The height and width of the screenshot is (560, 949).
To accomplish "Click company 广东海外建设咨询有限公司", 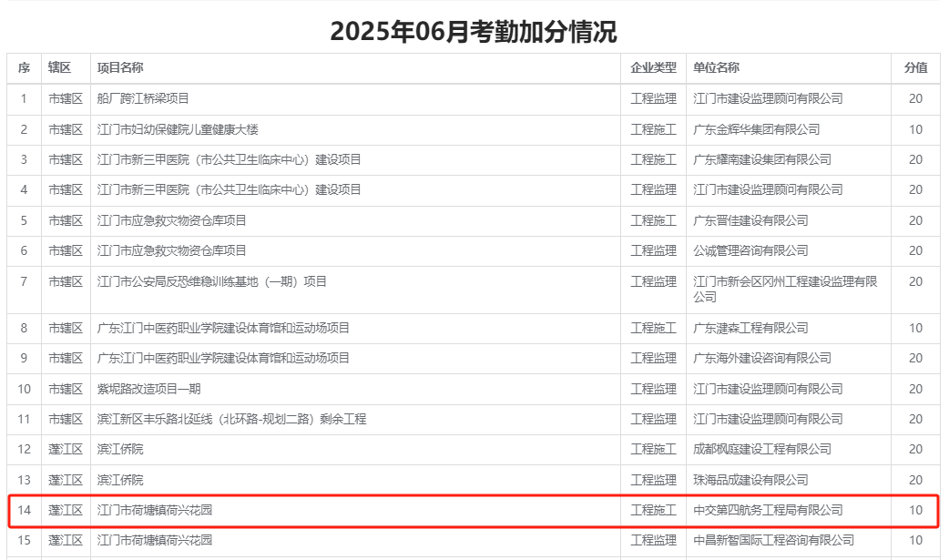I will tap(761, 358).
